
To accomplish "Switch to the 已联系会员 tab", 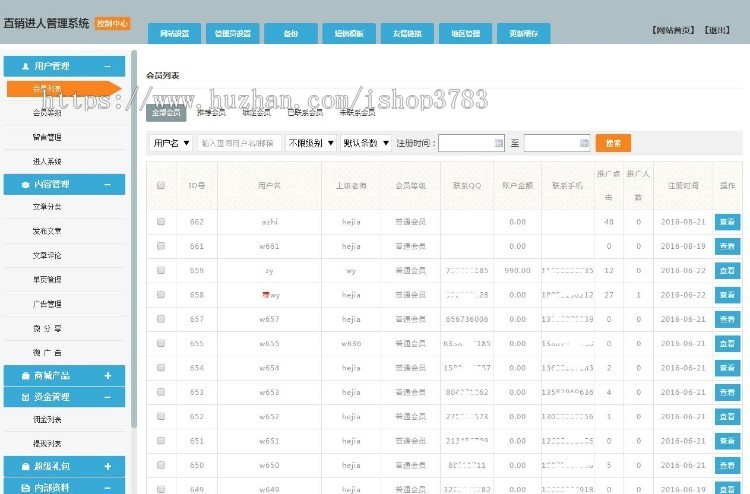I will click(x=305, y=113).
